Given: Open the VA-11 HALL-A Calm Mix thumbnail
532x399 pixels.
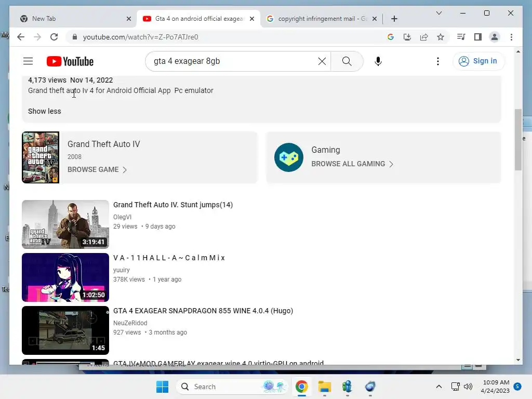Looking at the screenshot, I should tap(65, 277).
